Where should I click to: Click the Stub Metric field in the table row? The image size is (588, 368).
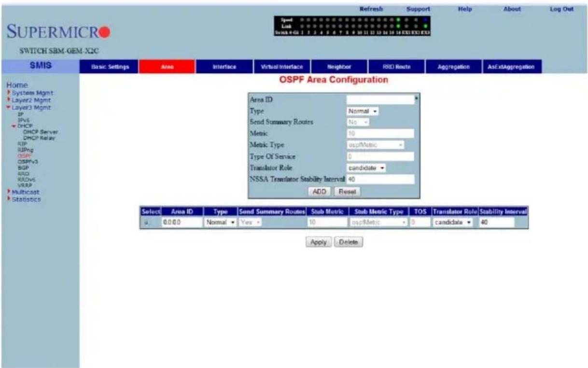pos(327,223)
